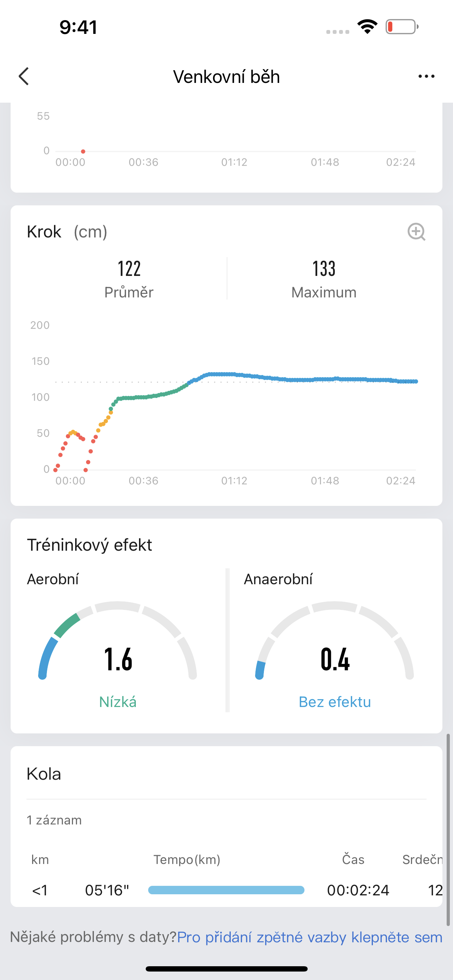The height and width of the screenshot is (980, 453).
Task: Tap the 'Bez efektu' anaerobic label
Action: tap(335, 702)
